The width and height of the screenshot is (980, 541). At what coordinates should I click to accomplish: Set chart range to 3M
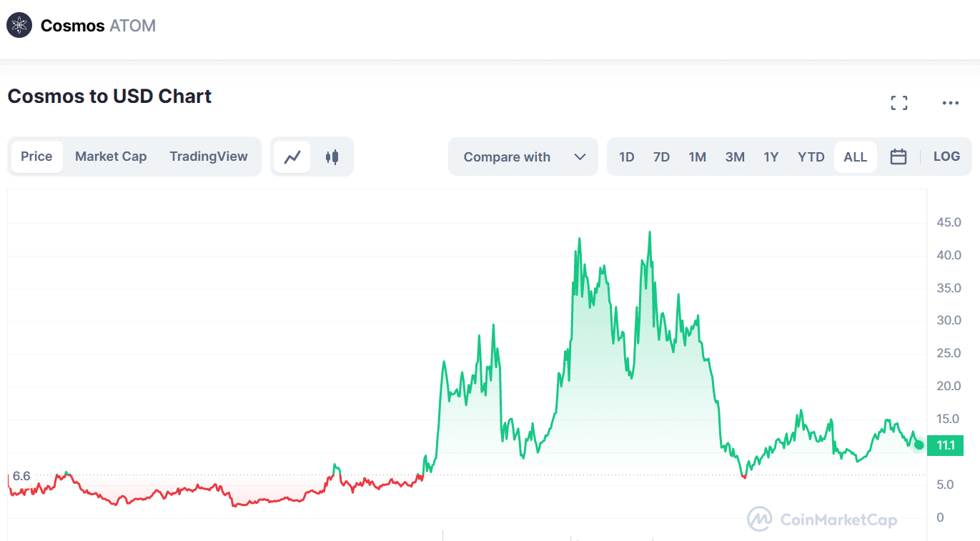point(735,157)
